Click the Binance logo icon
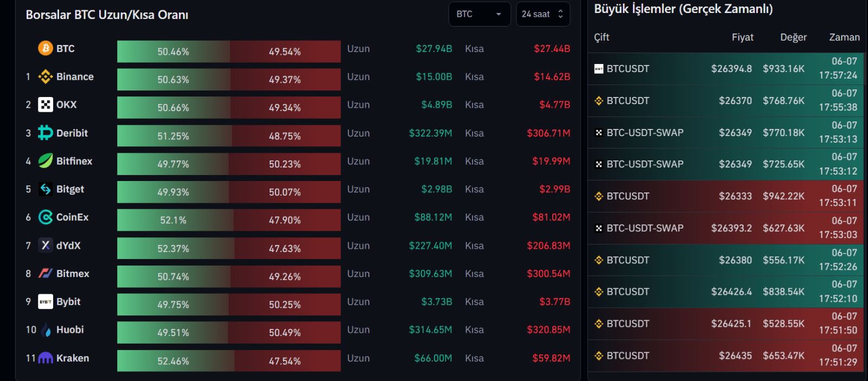 [x=46, y=76]
